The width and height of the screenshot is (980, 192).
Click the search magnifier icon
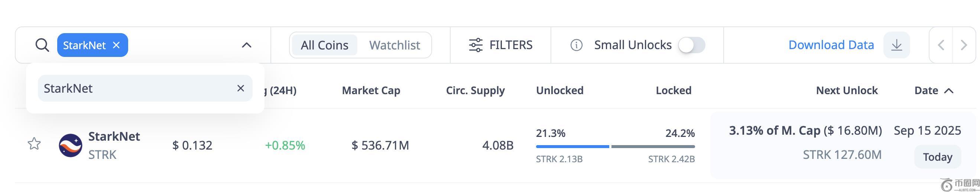tap(42, 45)
